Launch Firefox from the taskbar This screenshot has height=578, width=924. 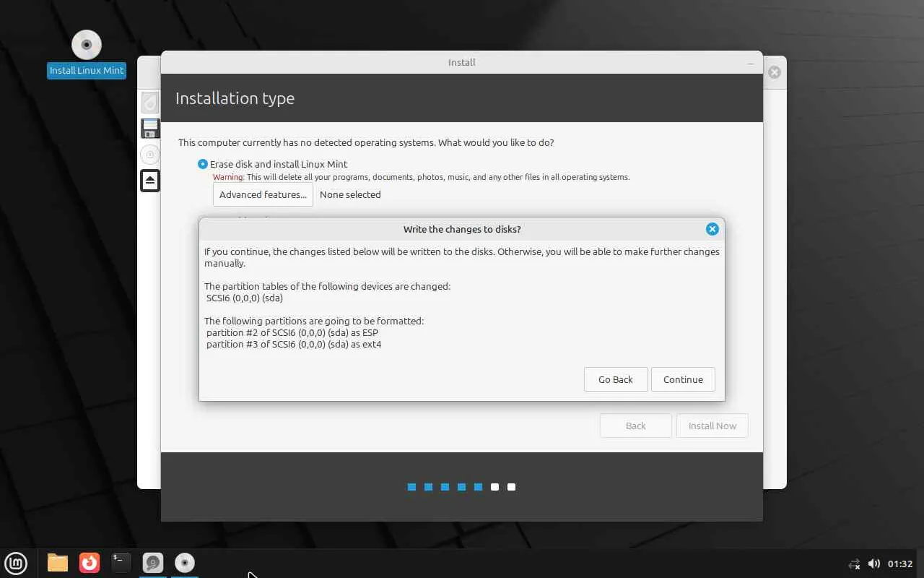point(90,563)
